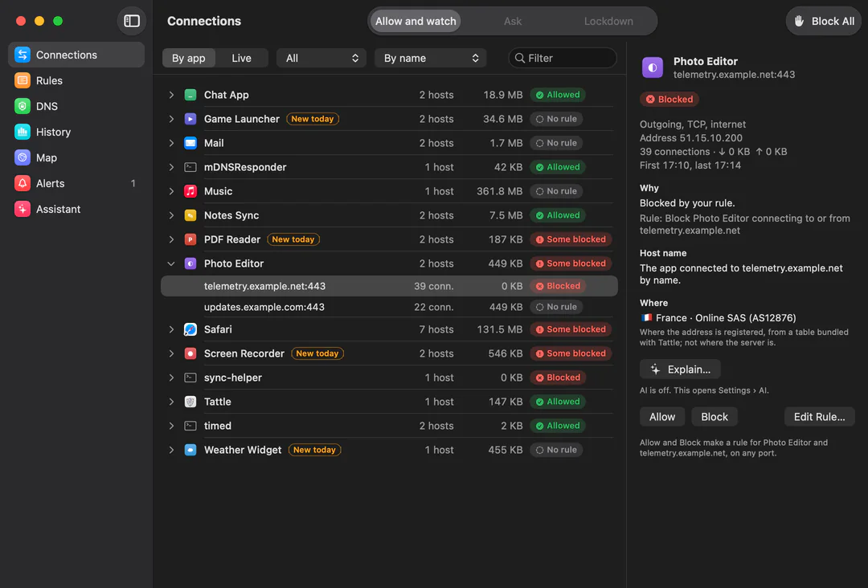
Task: Click the PDF Reader app icon
Action: [x=190, y=239]
